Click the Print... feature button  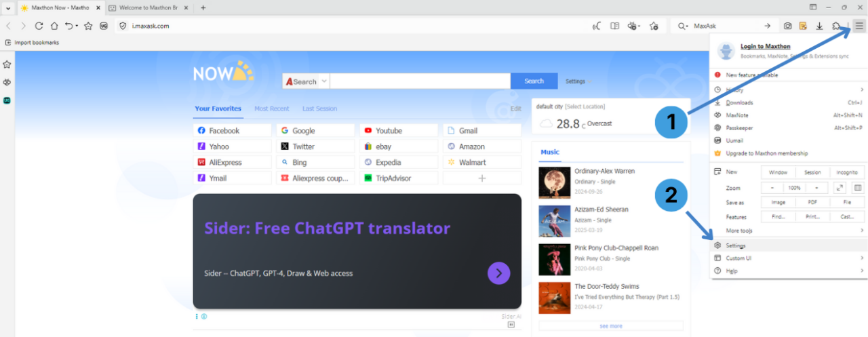(812, 217)
